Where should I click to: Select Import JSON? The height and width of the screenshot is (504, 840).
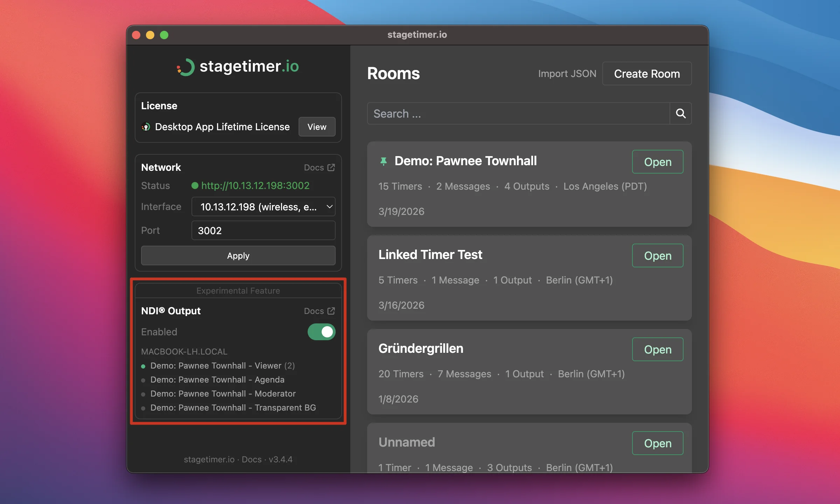(567, 73)
